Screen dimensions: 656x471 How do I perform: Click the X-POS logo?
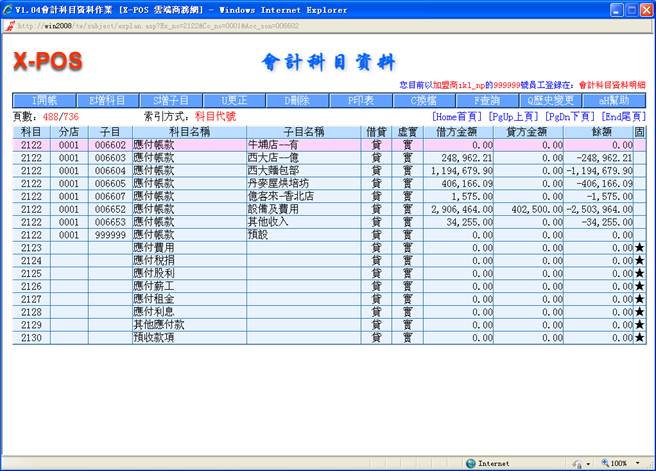click(47, 62)
